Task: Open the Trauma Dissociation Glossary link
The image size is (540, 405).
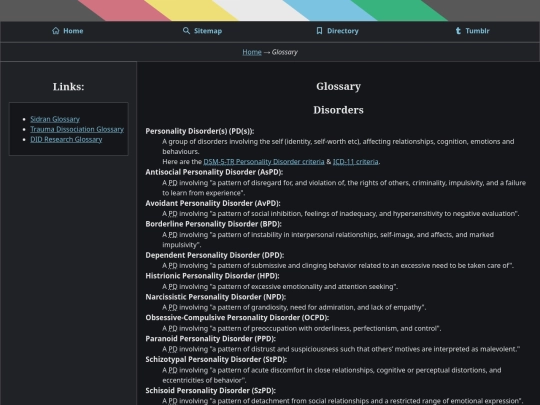Action: pos(77,129)
